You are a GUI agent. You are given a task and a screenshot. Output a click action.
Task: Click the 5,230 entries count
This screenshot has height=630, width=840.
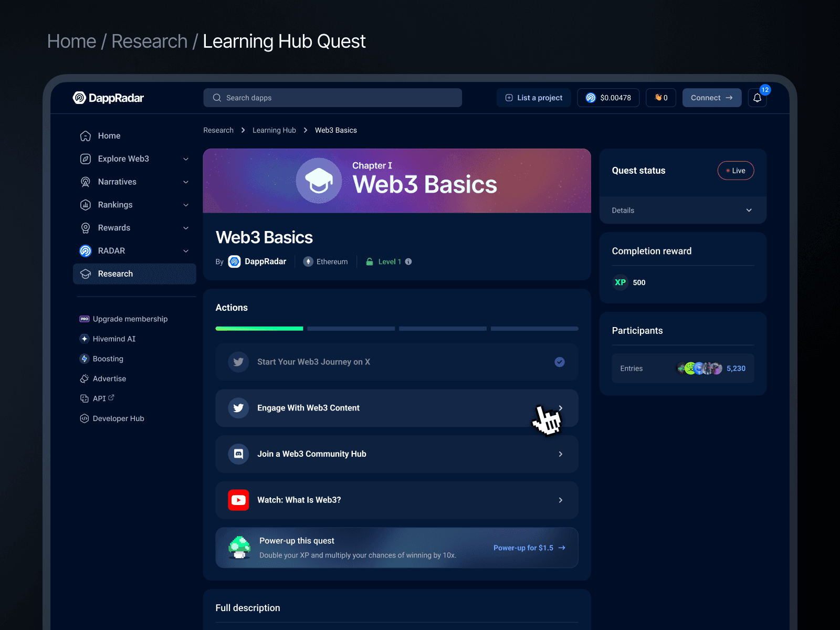tap(736, 369)
